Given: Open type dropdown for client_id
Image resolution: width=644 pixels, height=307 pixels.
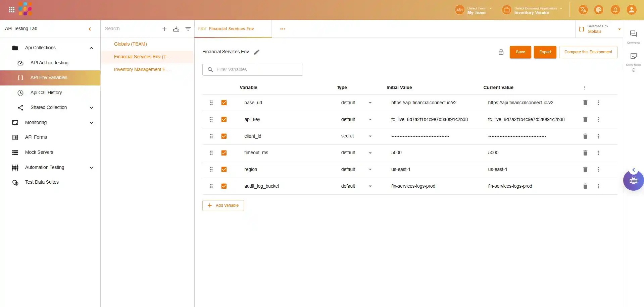Looking at the screenshot, I should click(x=370, y=136).
